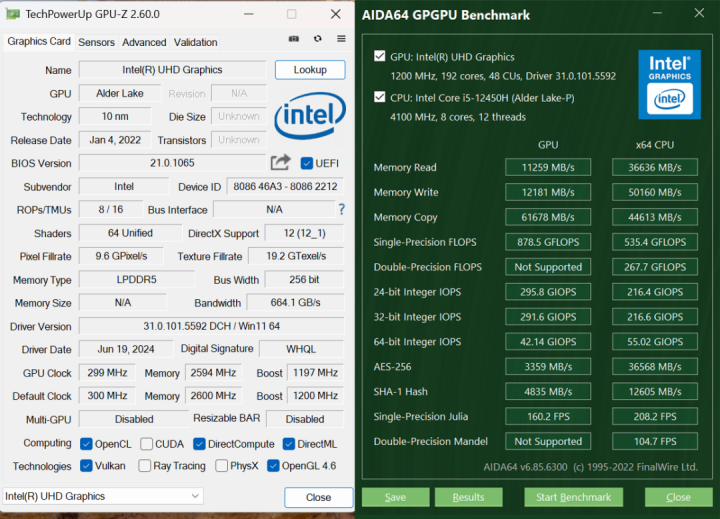Toggle the PhysX checkbox

221,466
